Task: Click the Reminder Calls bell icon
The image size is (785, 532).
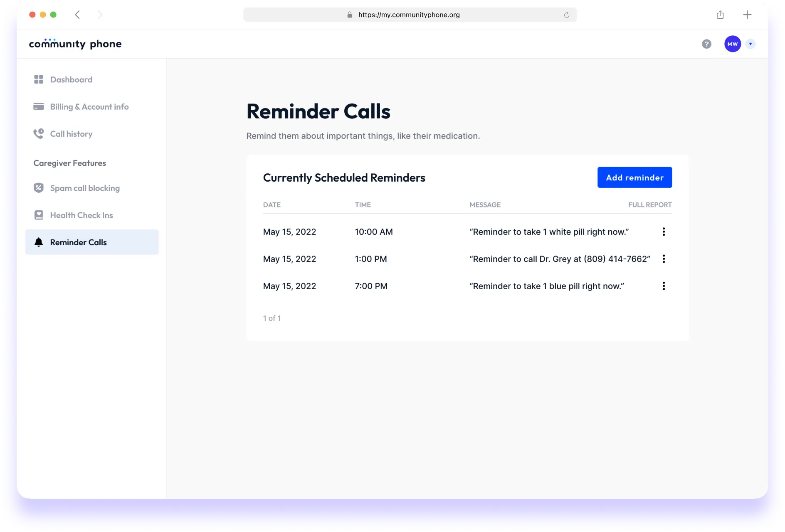Action: click(39, 242)
